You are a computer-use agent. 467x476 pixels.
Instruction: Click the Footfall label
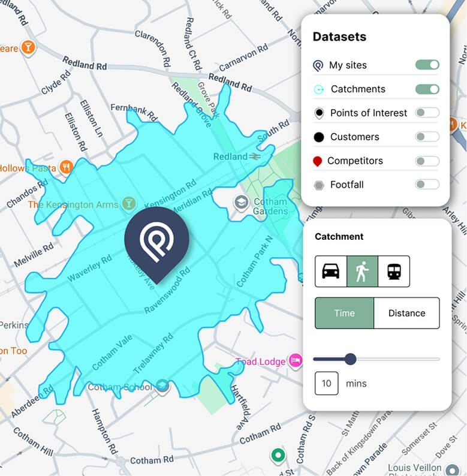tap(347, 185)
